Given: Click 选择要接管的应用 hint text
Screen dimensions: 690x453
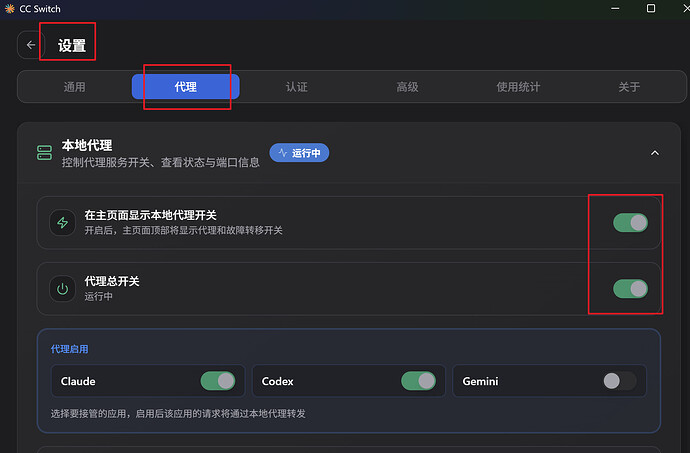Looking at the screenshot, I should (178, 413).
